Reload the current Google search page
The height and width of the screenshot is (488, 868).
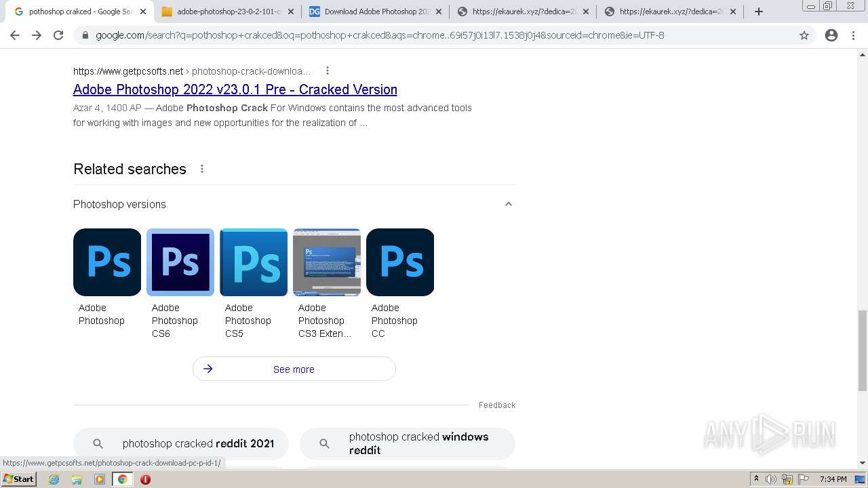[x=58, y=35]
